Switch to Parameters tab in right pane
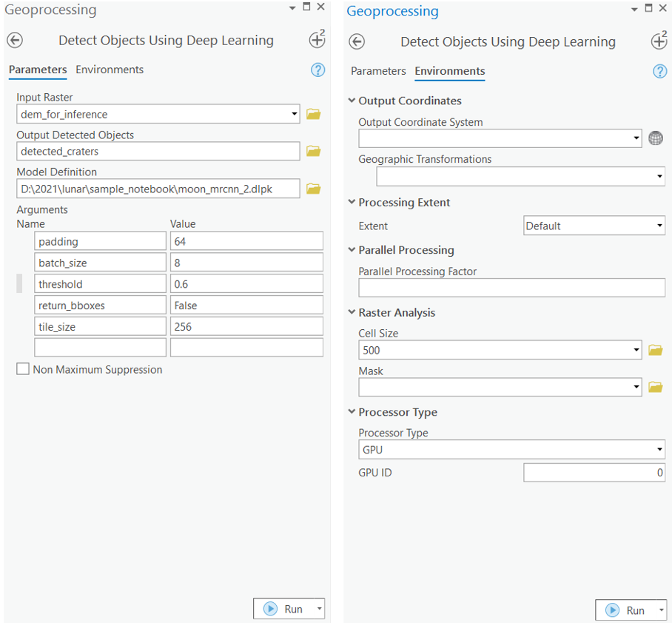Viewport: 672px width, 631px height. click(378, 71)
